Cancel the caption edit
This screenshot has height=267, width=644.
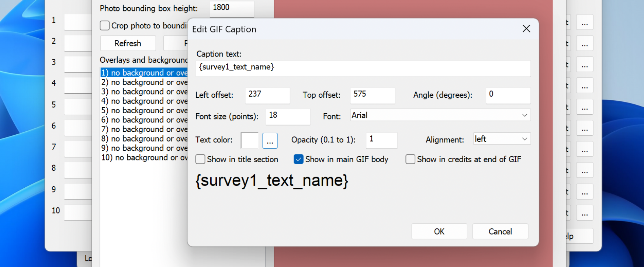(x=500, y=232)
